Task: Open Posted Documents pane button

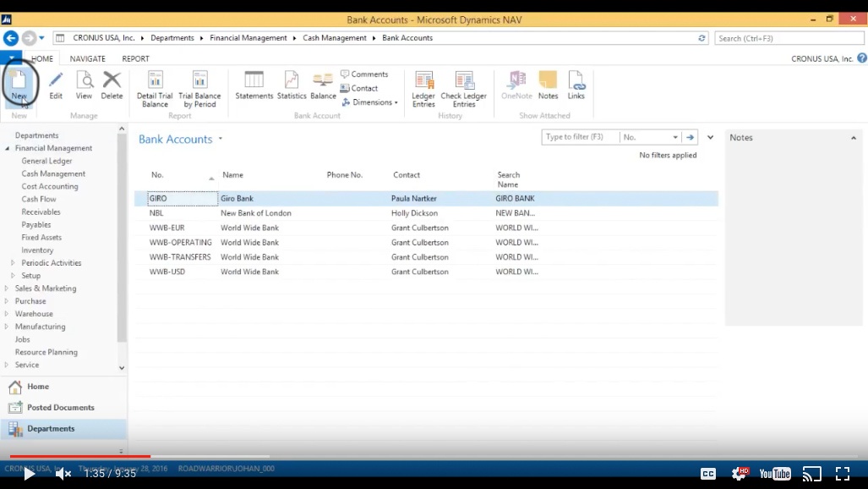Action: pos(63,408)
